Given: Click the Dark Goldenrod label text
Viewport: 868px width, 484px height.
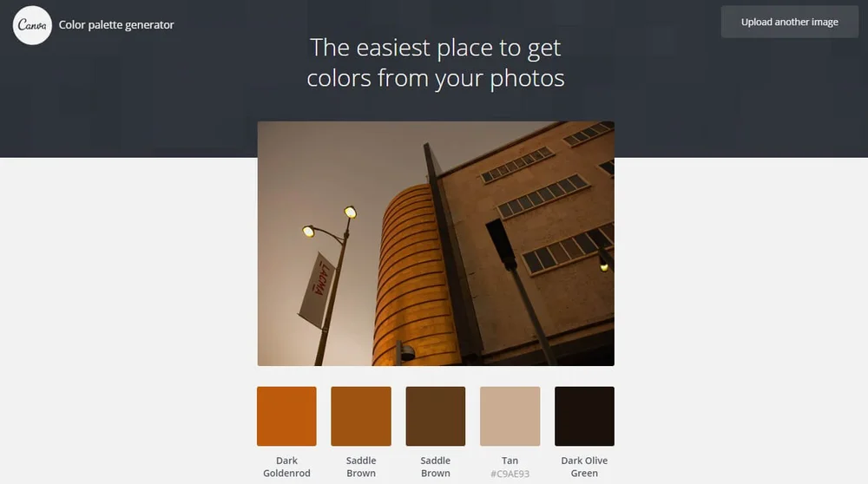Looking at the screenshot, I should (x=286, y=467).
